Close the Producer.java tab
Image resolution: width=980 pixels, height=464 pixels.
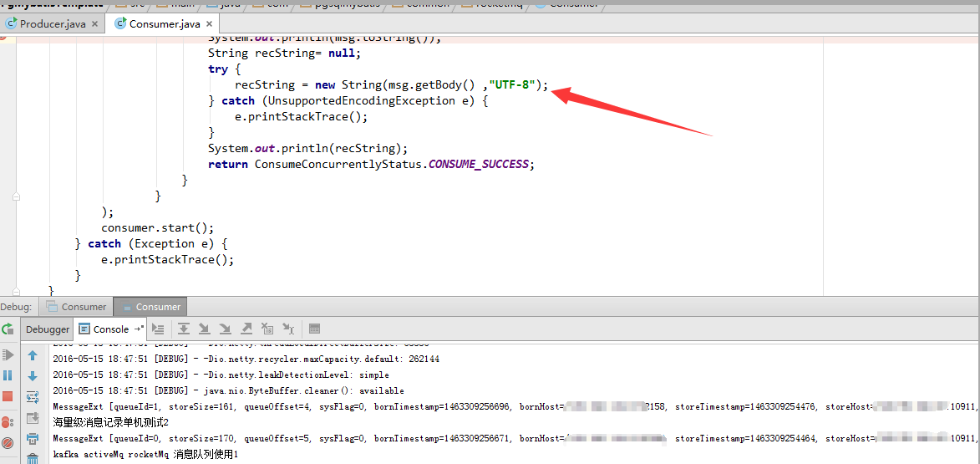click(94, 23)
